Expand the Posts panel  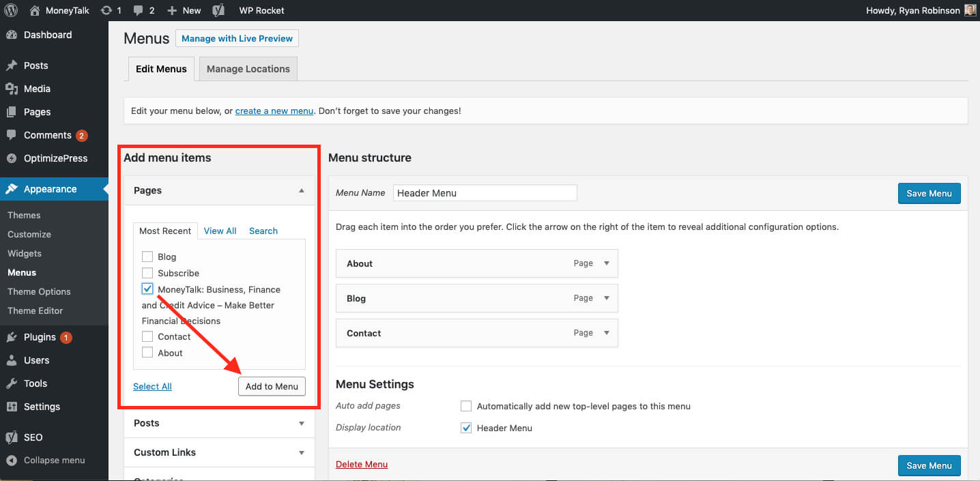pos(302,423)
